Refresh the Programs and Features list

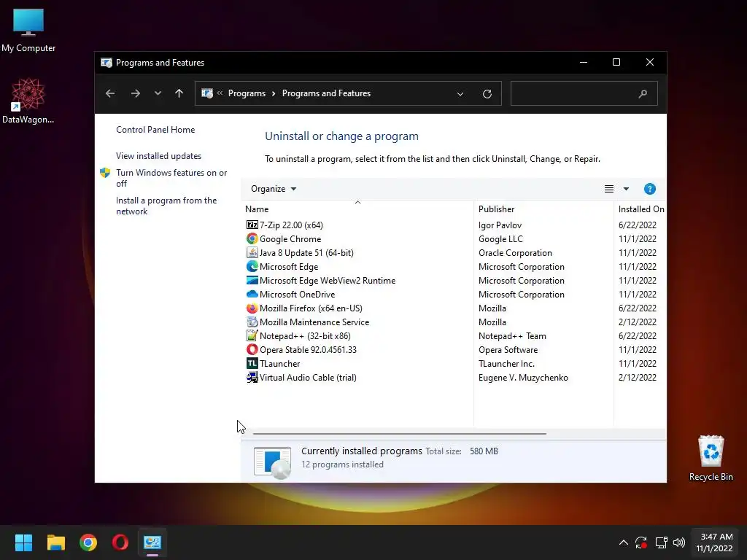coord(487,94)
